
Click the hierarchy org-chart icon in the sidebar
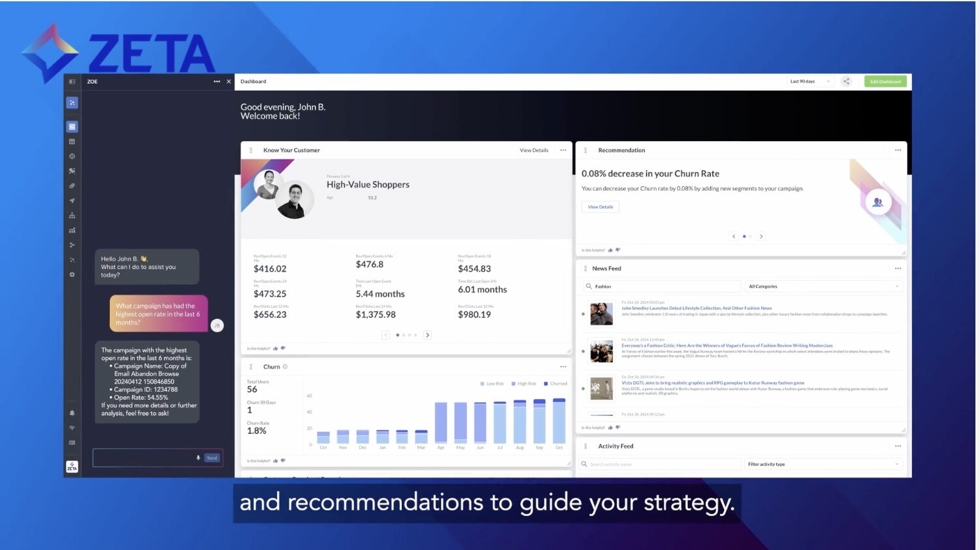[72, 216]
